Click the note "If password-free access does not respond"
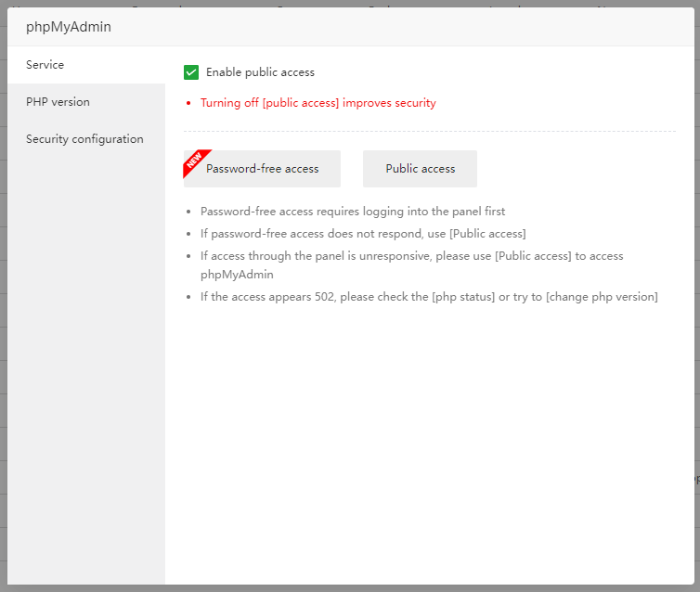 point(323,234)
